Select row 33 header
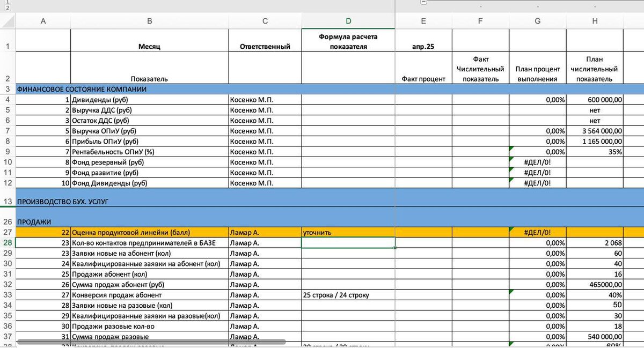The width and height of the screenshot is (644, 348). (x=8, y=295)
